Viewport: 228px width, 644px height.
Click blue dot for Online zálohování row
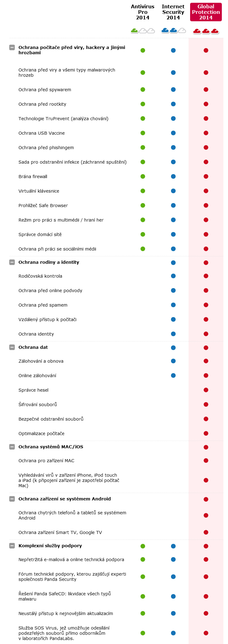coord(173,376)
